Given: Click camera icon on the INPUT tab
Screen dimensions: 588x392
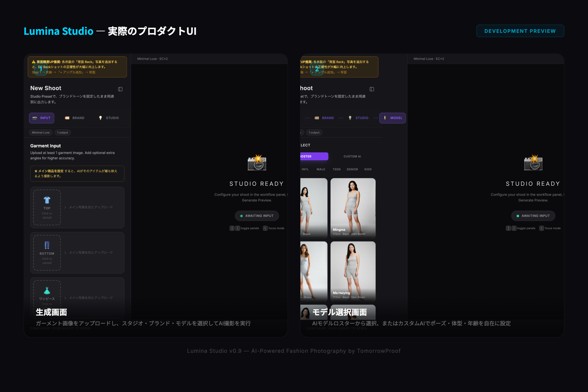Looking at the screenshot, I should tap(35, 118).
